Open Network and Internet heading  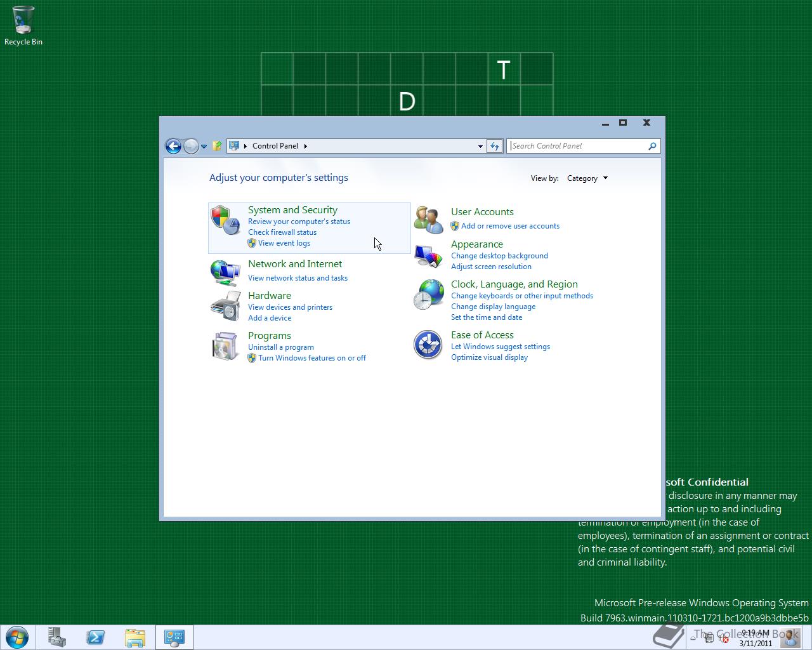[295, 264]
